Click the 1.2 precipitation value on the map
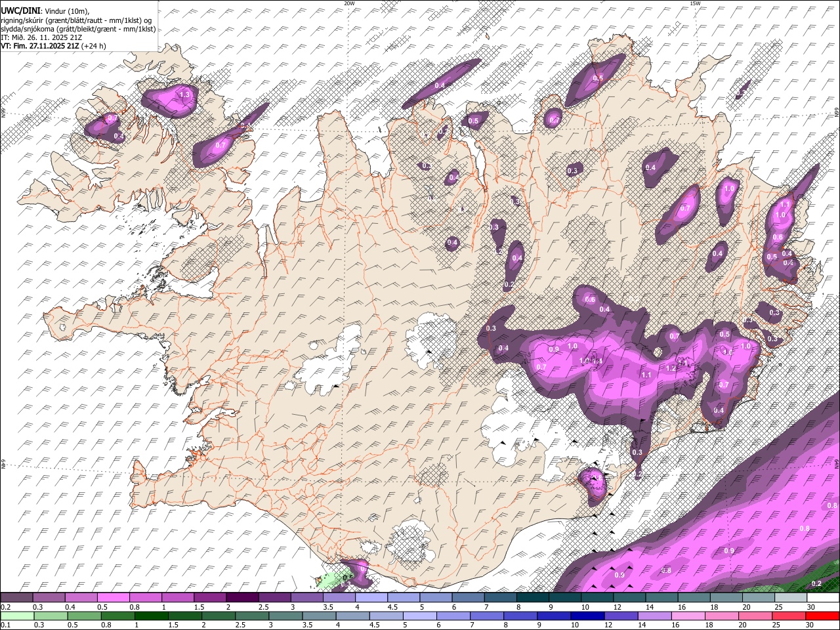Viewport: 840px width, 630px height. 671,369
